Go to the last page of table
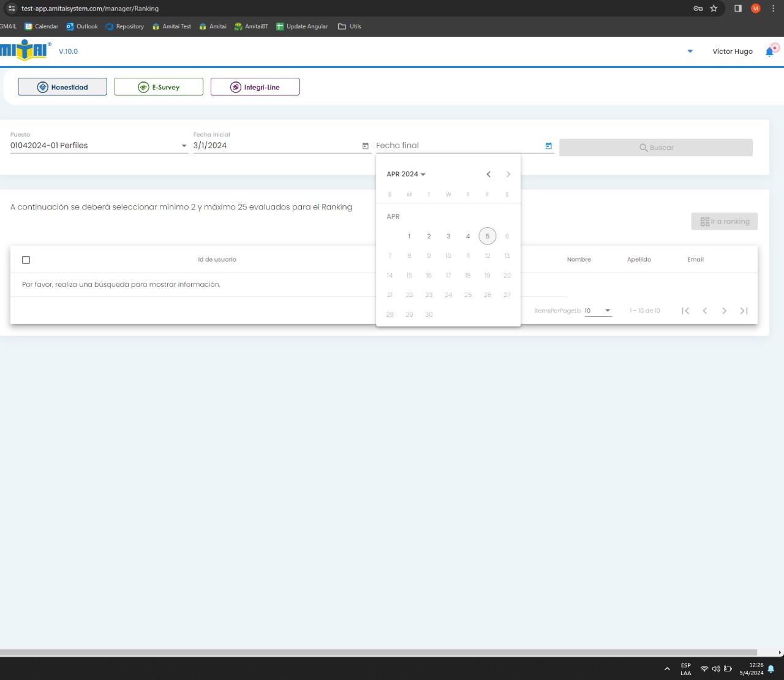The height and width of the screenshot is (680, 784). (744, 311)
